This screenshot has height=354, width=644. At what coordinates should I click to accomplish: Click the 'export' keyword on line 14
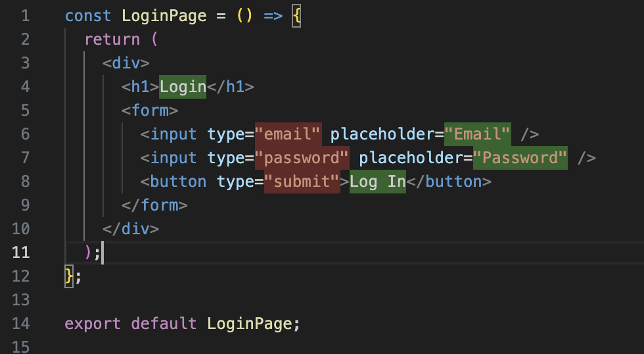(93, 323)
